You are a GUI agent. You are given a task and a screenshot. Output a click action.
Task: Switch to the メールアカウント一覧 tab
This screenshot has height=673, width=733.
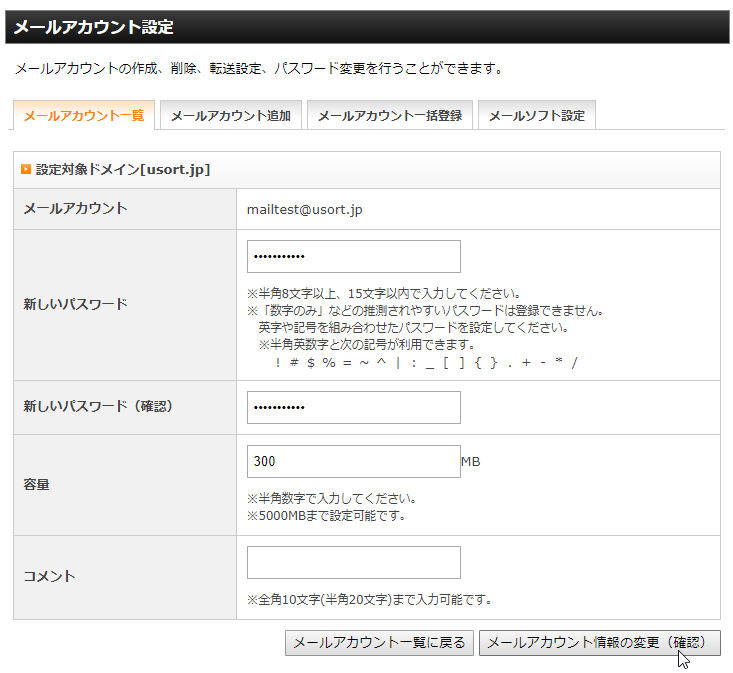(83, 116)
